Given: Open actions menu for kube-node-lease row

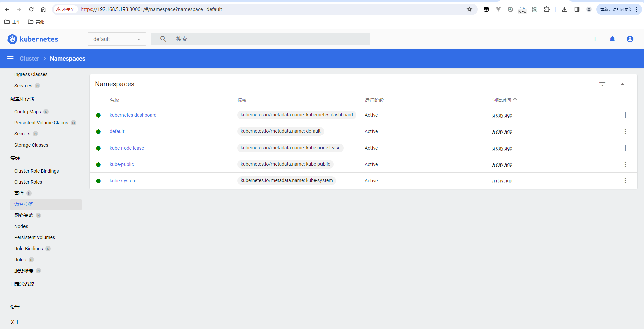Looking at the screenshot, I should coord(625,148).
